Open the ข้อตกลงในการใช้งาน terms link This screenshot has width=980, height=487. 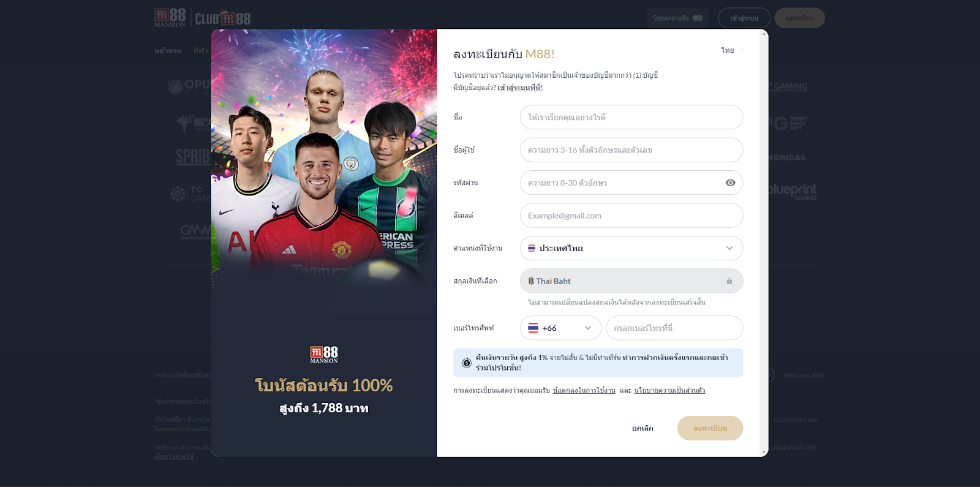pos(584,390)
